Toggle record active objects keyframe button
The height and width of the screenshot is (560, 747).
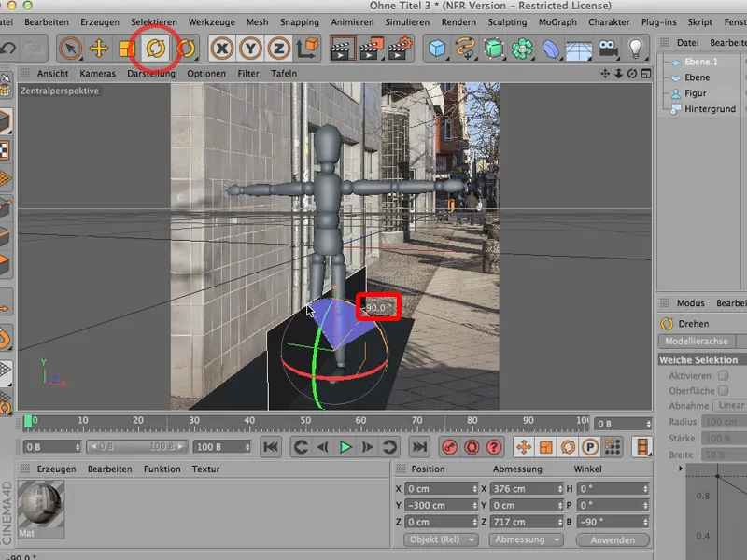pos(449,447)
